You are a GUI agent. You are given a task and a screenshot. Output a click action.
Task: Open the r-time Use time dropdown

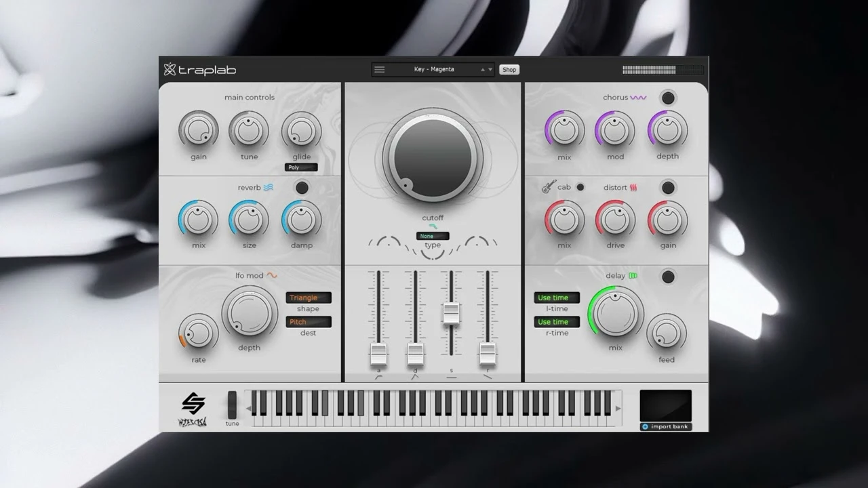coord(557,322)
